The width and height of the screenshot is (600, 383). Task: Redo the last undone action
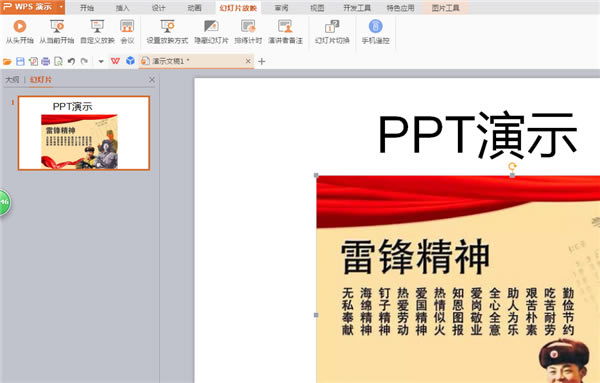pos(84,61)
